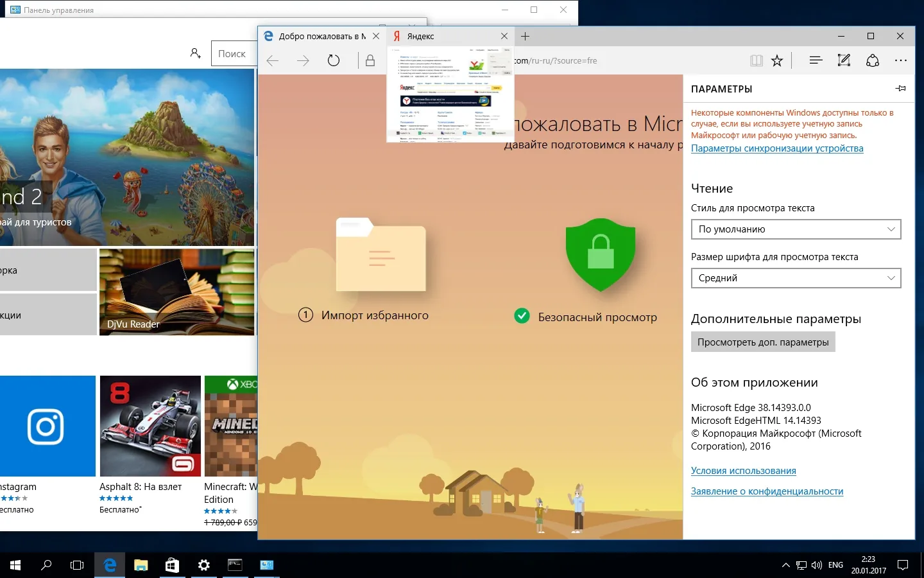Viewport: 924px width, 578px height.
Task: Open 'Параметры синхронизации устройства' link
Action: click(777, 148)
